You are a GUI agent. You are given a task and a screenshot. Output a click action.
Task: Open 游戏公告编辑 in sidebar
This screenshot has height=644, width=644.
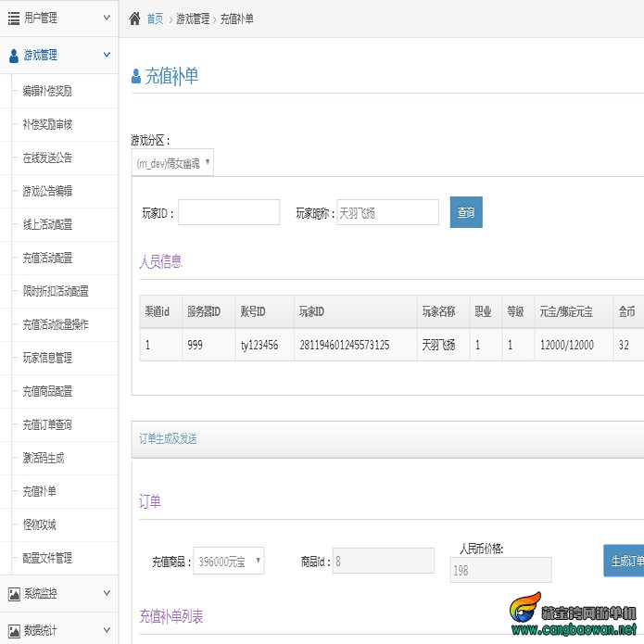pyautogui.click(x=47, y=191)
